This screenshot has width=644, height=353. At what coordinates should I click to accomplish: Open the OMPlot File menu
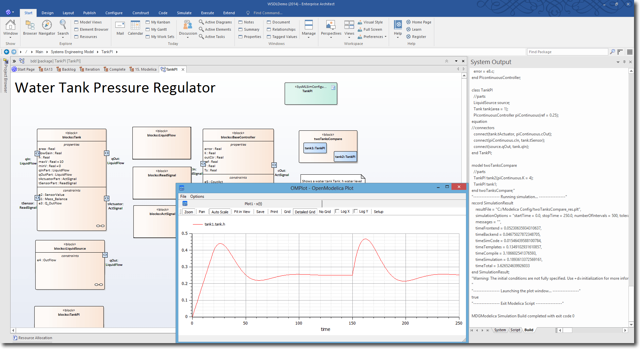[x=183, y=196]
